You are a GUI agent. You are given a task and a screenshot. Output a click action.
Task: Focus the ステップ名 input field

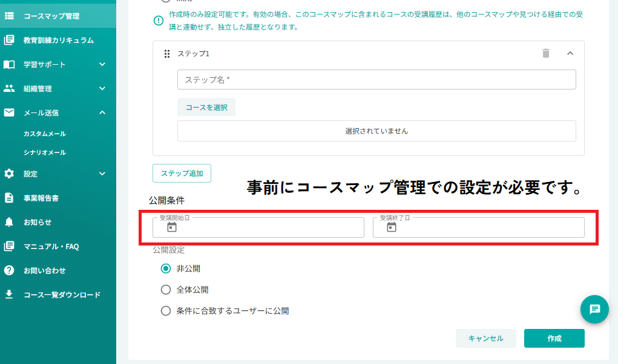tap(376, 79)
